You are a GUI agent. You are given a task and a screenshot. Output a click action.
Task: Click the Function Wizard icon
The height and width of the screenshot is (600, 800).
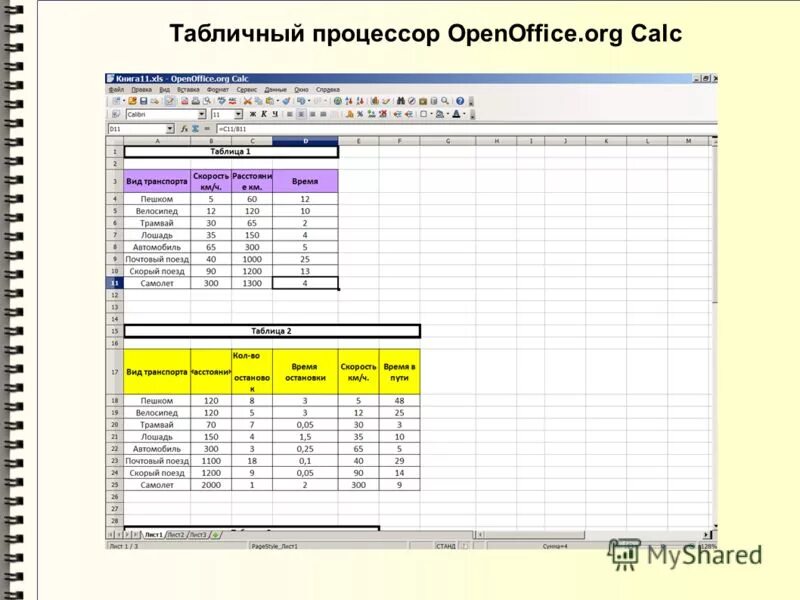pos(186,129)
